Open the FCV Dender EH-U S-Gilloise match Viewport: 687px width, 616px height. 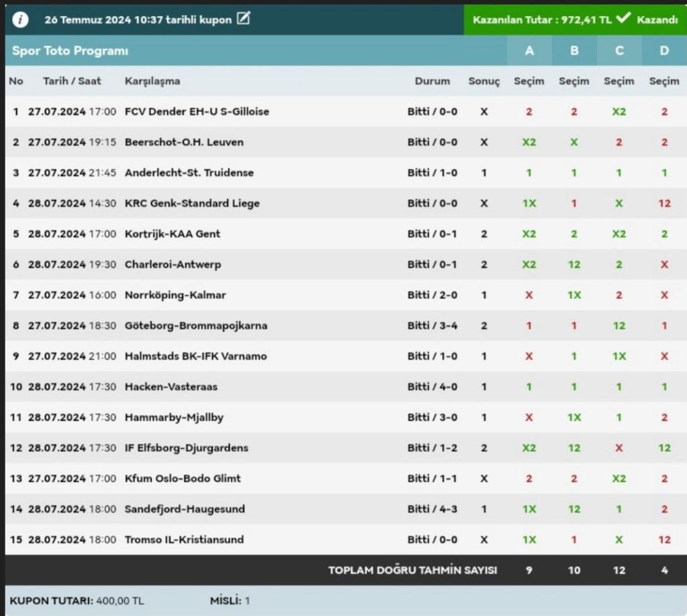(197, 111)
